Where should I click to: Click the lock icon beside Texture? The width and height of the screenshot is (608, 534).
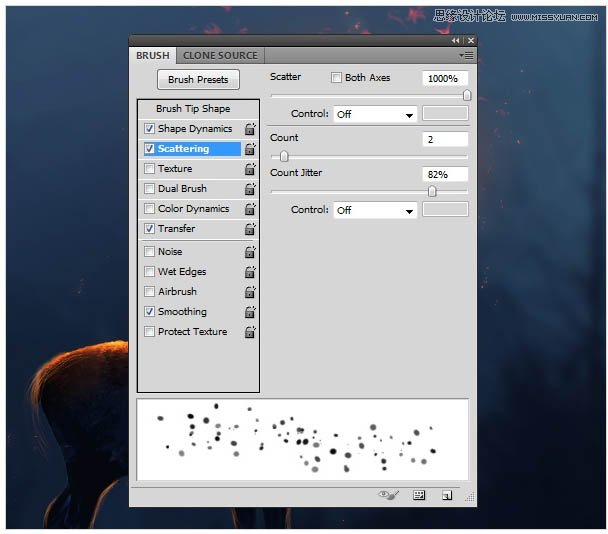(250, 169)
